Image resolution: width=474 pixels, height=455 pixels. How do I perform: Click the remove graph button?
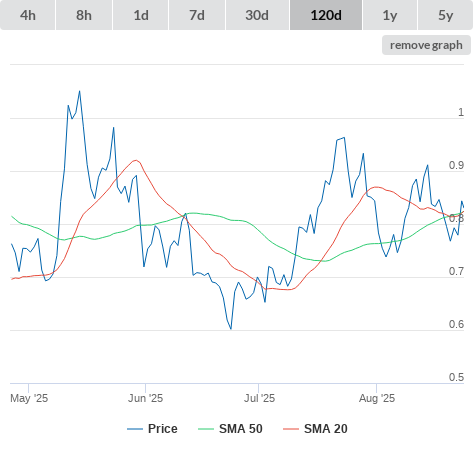pos(426,45)
